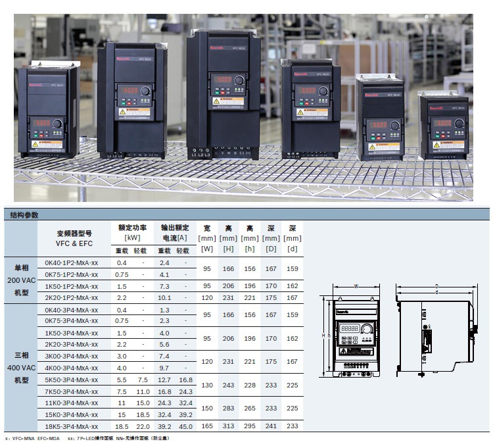Select the 5K50-3P4-MxA-xx model row
The height and width of the screenshot is (448, 493).
tap(72, 380)
